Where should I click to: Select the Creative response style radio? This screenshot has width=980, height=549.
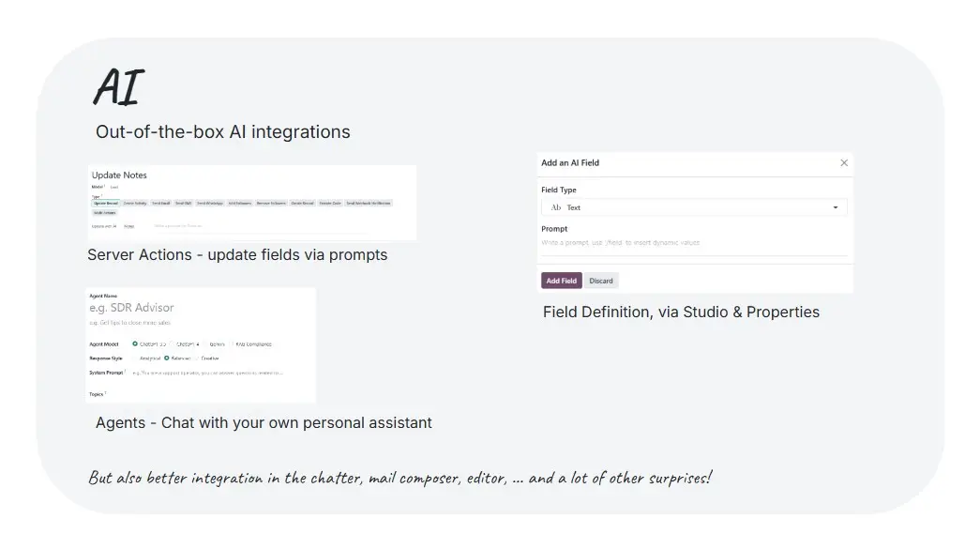click(x=198, y=358)
